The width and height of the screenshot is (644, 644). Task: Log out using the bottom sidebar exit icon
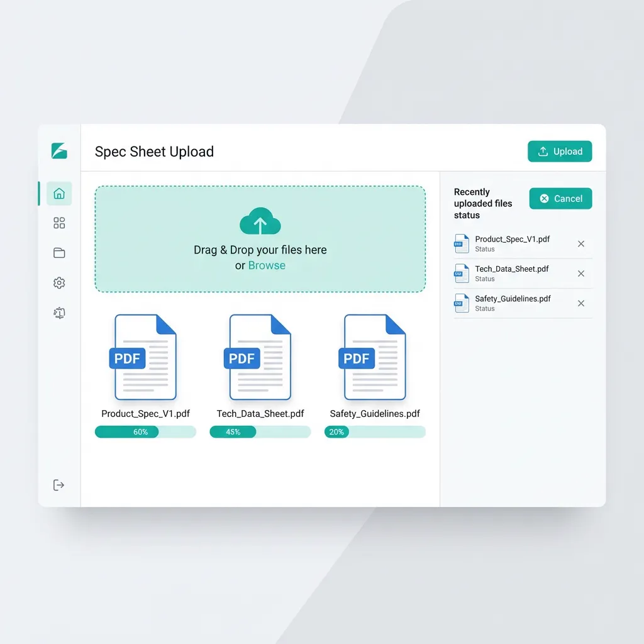[58, 484]
